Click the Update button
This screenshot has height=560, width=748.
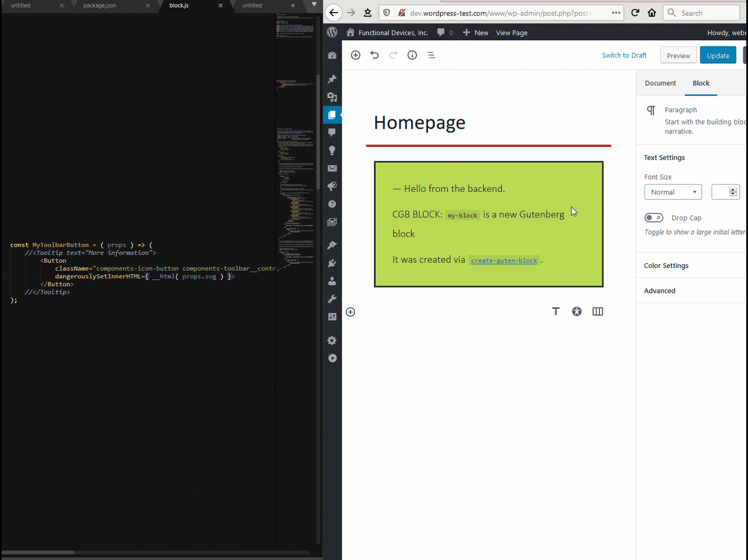click(718, 55)
